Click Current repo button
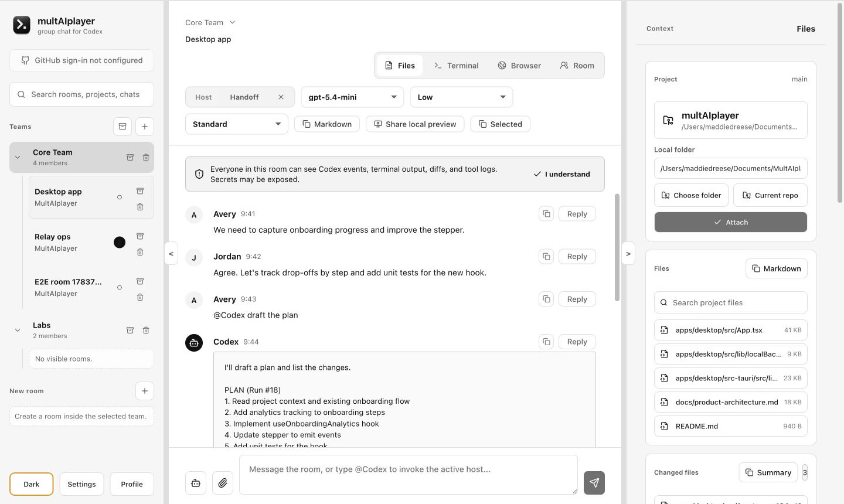The image size is (844, 504). (770, 195)
